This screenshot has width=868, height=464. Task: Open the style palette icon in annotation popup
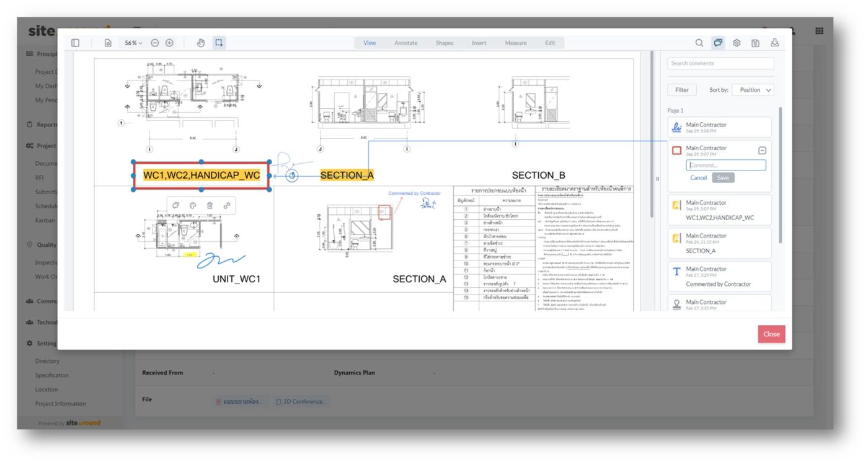(193, 205)
